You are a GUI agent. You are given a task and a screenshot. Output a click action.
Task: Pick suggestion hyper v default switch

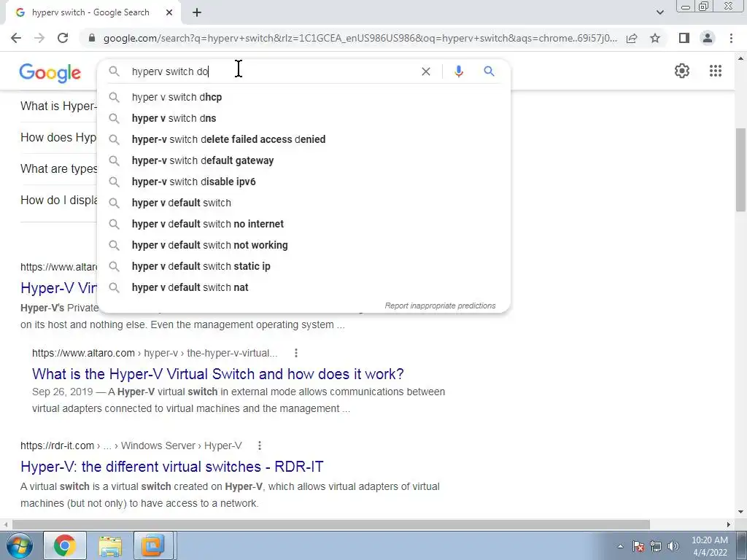tap(303, 203)
